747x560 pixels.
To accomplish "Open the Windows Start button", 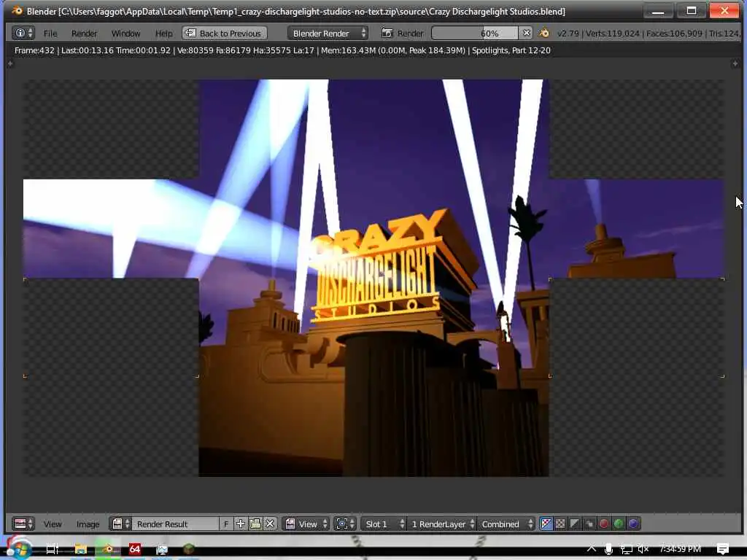I will click(x=18, y=548).
